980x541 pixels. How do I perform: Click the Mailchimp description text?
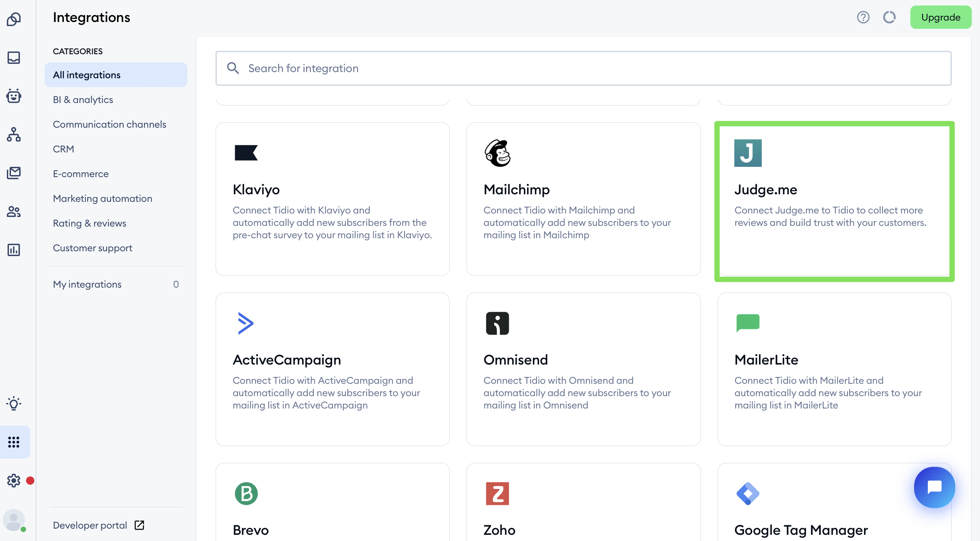click(x=577, y=223)
